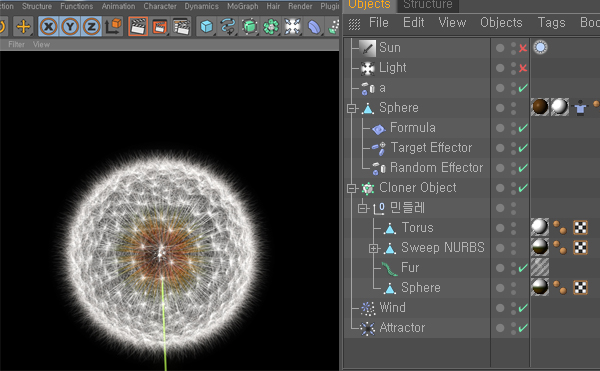Disable the Formula effector checkmark
The width and height of the screenshot is (600, 371).
tap(523, 128)
